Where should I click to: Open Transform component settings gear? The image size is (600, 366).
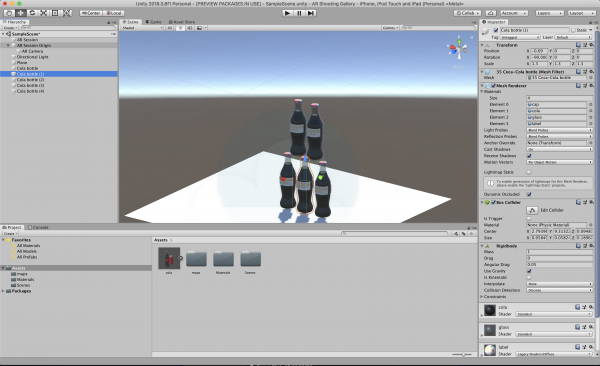click(x=591, y=45)
